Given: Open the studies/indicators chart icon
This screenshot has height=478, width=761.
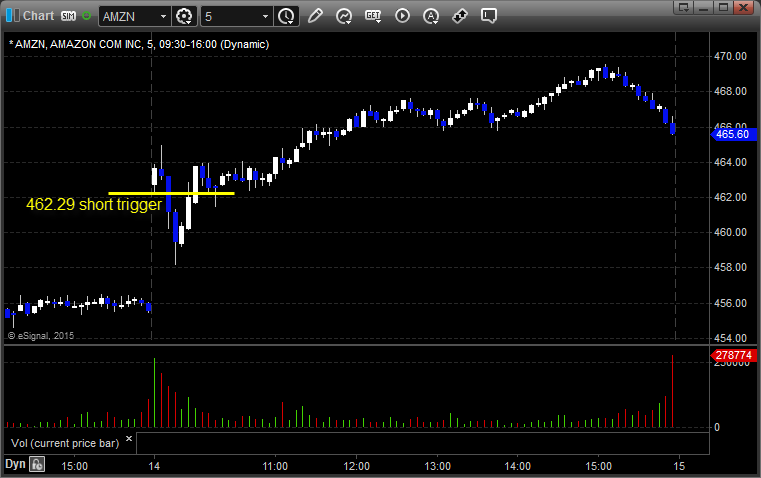Looking at the screenshot, I should pyautogui.click(x=344, y=16).
